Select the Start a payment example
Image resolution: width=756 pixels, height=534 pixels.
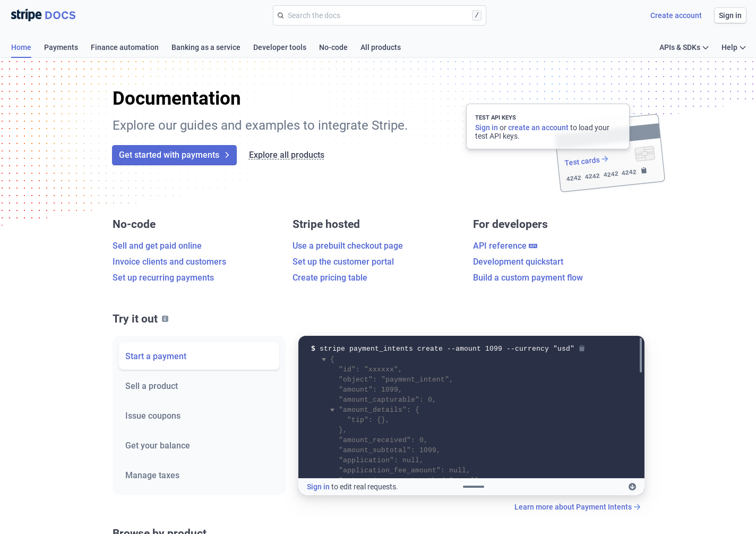(x=199, y=356)
